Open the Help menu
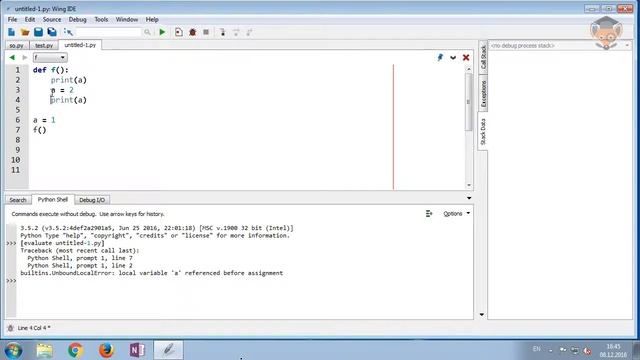This screenshot has width=640, height=360. (x=152, y=19)
